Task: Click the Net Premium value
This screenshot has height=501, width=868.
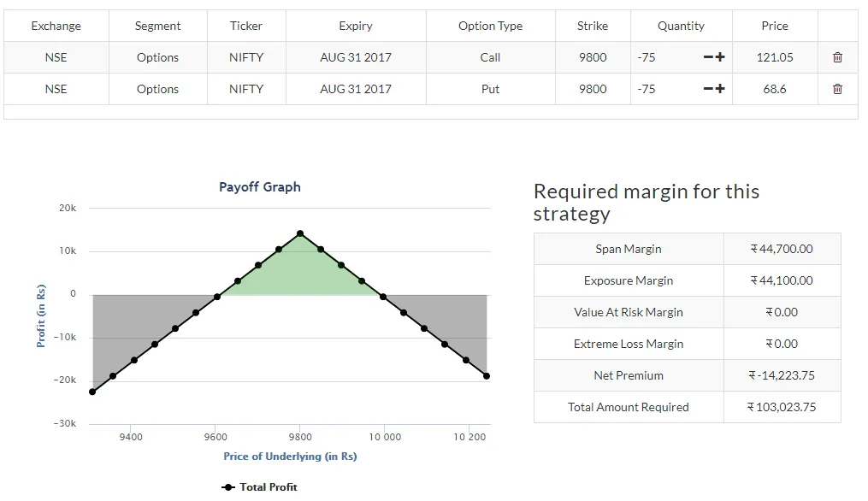Action: pyautogui.click(x=782, y=375)
